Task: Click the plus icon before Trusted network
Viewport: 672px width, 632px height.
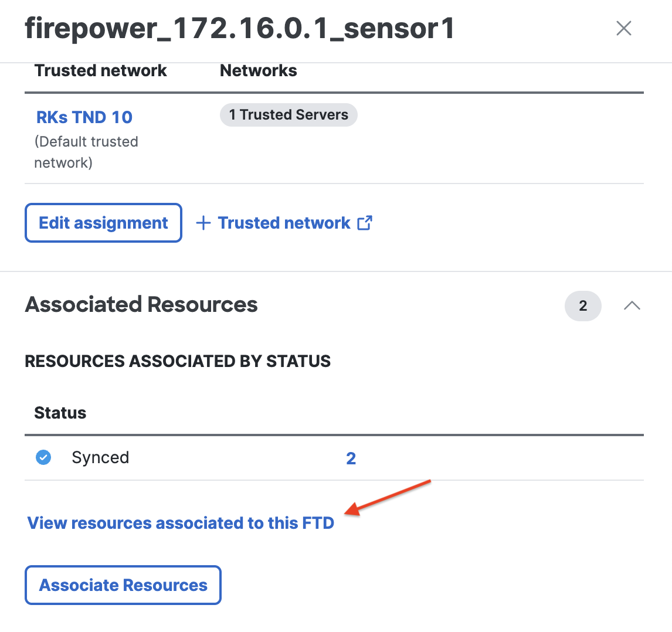Action: click(x=203, y=223)
